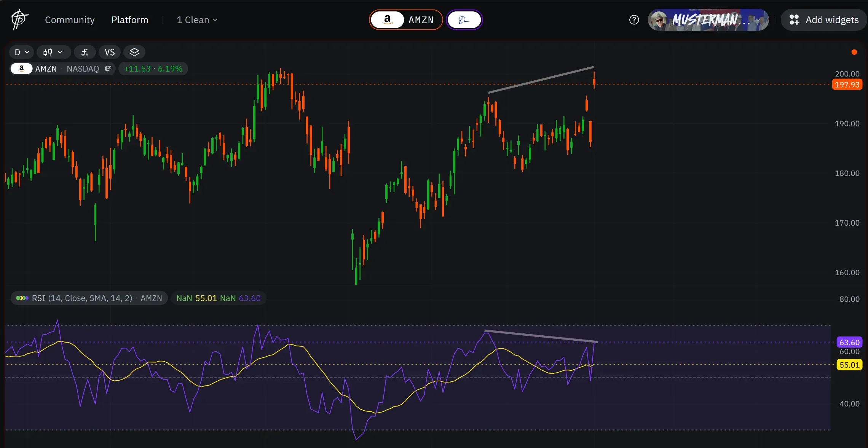Click the VS compare button
This screenshot has height=448, width=868.
110,52
